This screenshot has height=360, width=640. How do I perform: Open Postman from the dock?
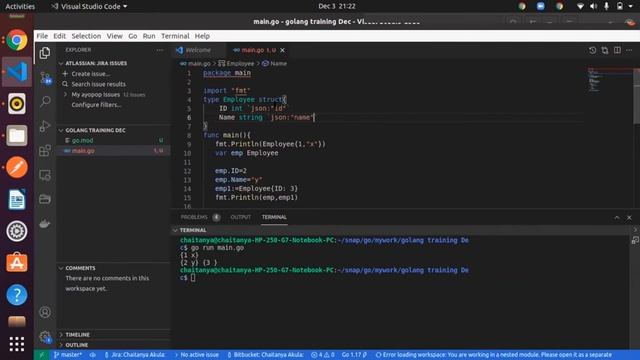coord(17,167)
